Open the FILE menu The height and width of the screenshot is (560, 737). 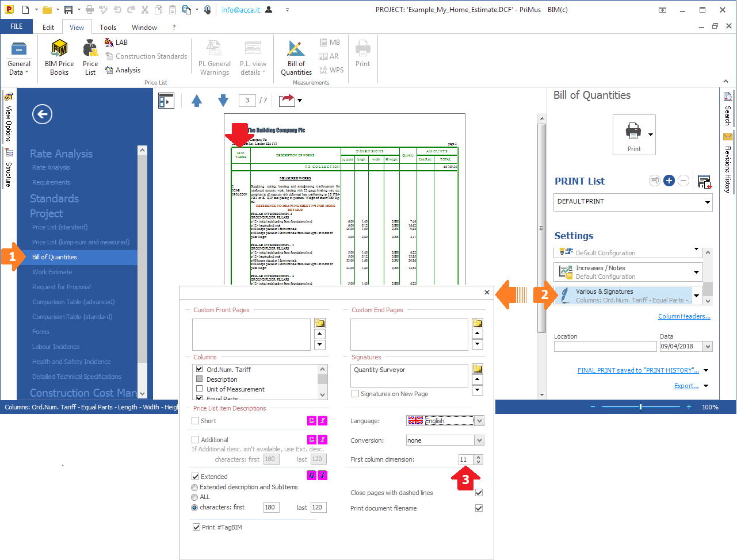click(17, 26)
